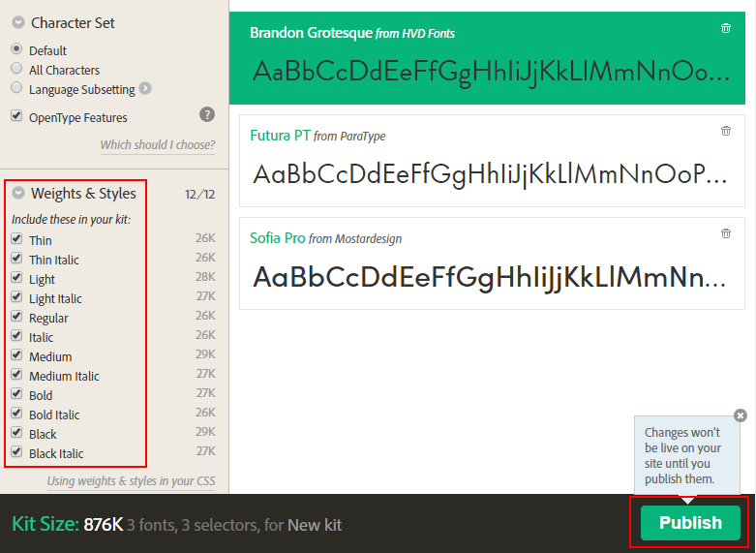The width and height of the screenshot is (756, 553).
Task: Click the Kit Size 876K value
Action: coord(104,525)
